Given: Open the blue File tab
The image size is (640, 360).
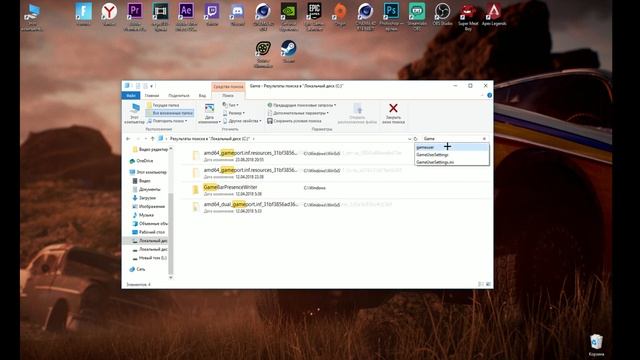Looking at the screenshot, I should 131,96.
